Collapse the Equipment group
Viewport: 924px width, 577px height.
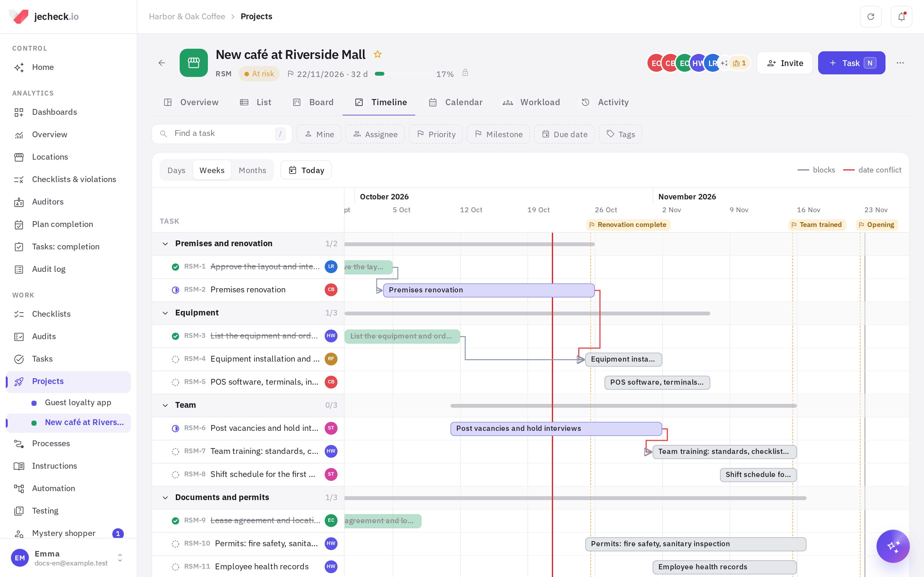(x=165, y=313)
